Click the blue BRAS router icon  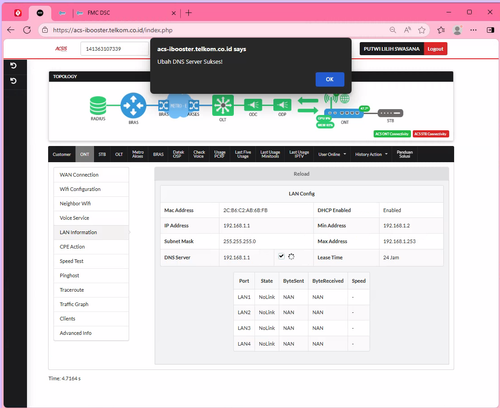133,105
